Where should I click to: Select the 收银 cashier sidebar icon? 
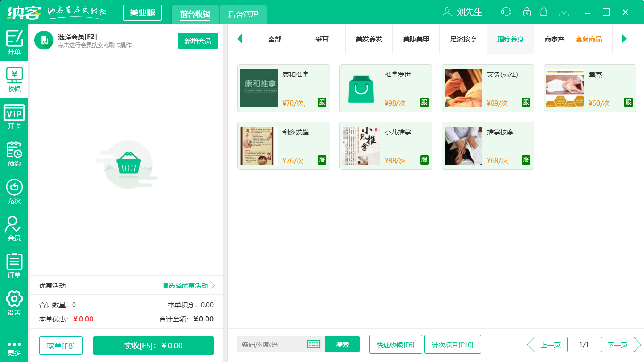coord(14,80)
